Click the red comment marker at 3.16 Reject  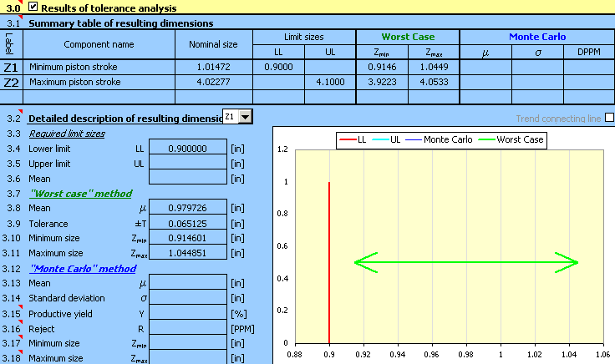click(x=20, y=321)
